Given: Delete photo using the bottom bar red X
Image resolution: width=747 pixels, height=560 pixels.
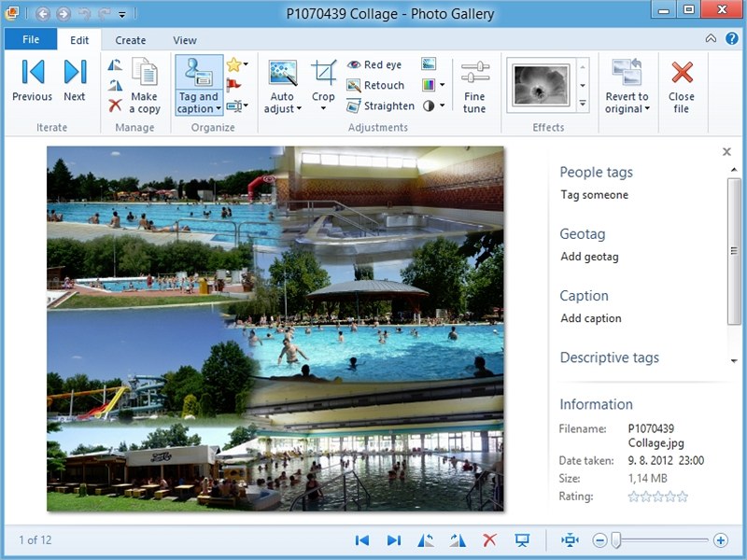Looking at the screenshot, I should click(489, 540).
